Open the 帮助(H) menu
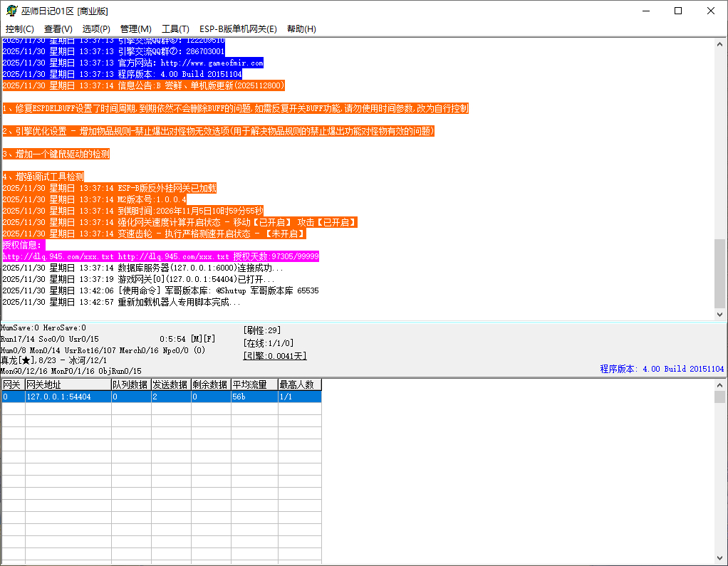 coord(301,28)
